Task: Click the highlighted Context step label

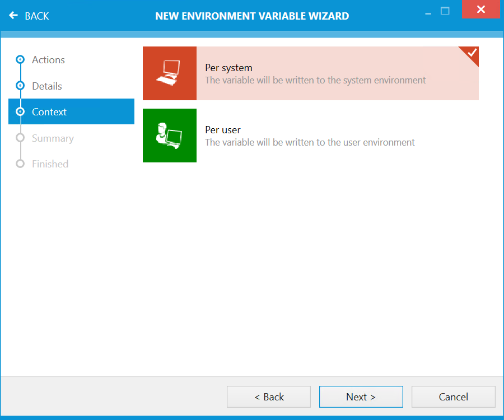Action: click(49, 111)
